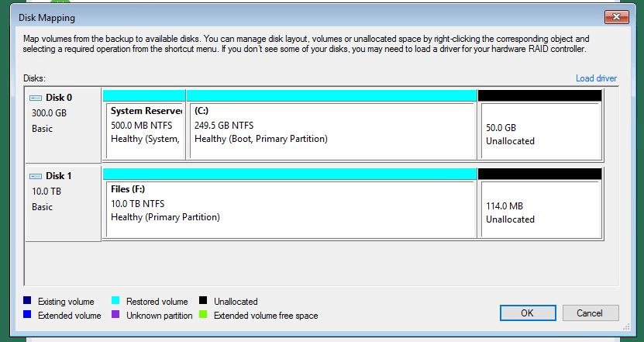
Task: Click the Extended volume legend color swatch
Action: pyautogui.click(x=27, y=314)
